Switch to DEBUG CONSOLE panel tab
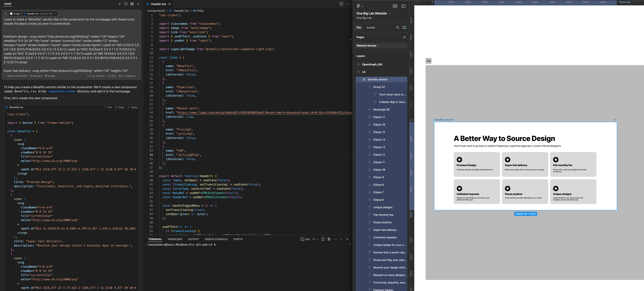 [216, 239]
